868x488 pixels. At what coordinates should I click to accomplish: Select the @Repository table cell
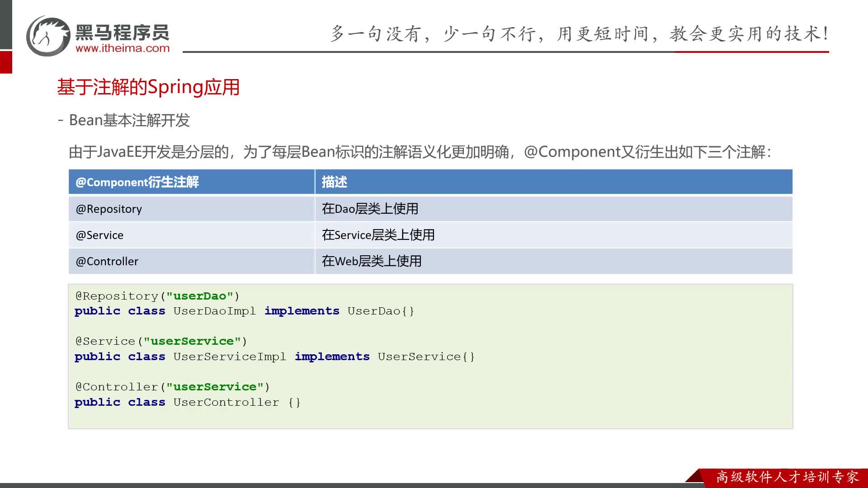pos(191,209)
